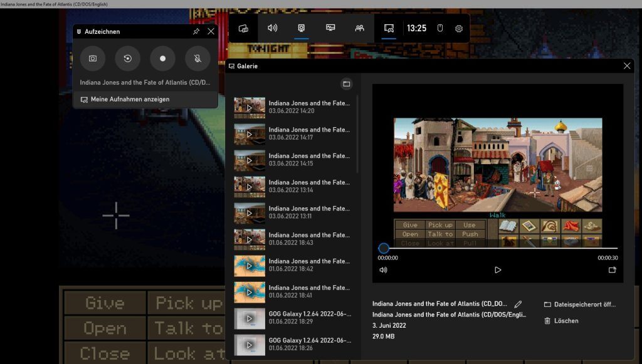Select GOG Galaxy recording from 18:26
Image resolution: width=642 pixels, height=364 pixels.
click(x=293, y=345)
